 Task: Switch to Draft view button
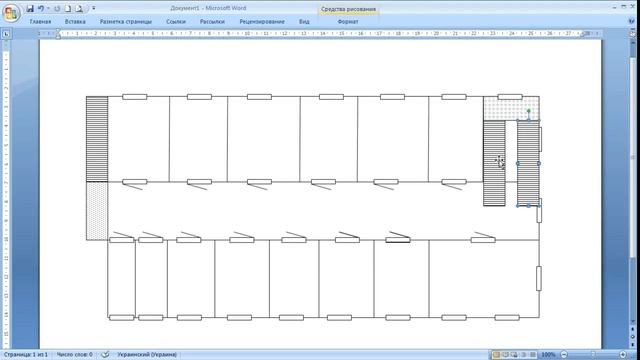pyautogui.click(x=533, y=355)
